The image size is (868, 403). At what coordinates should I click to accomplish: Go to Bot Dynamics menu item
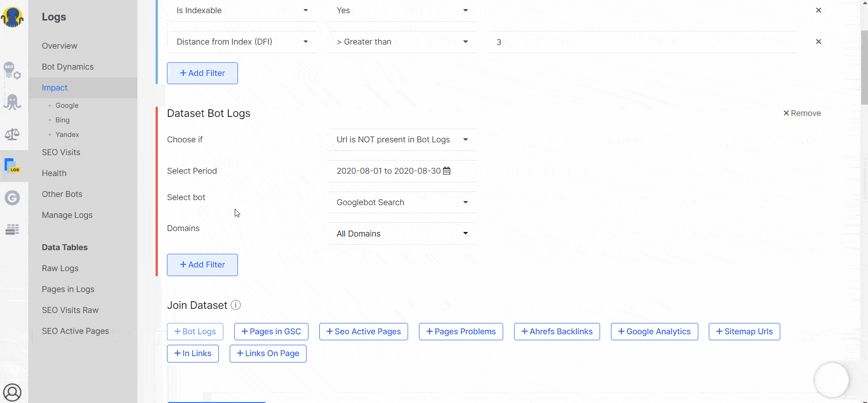[68, 67]
